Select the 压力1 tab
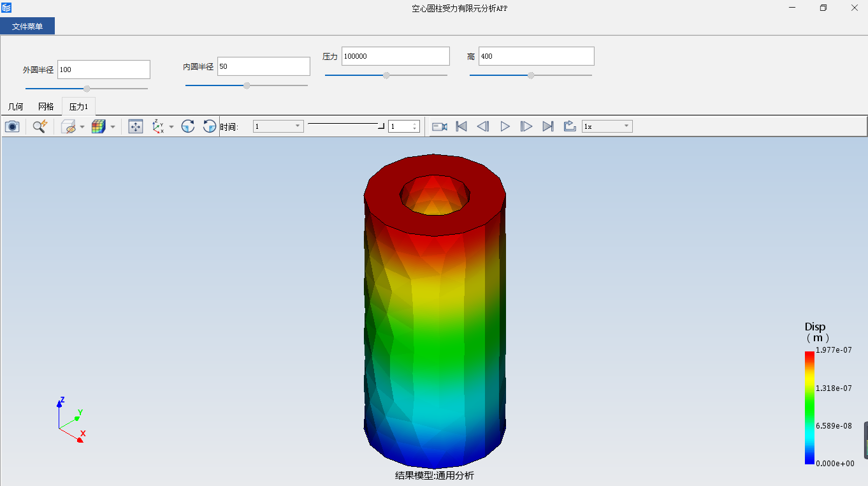 [x=78, y=107]
